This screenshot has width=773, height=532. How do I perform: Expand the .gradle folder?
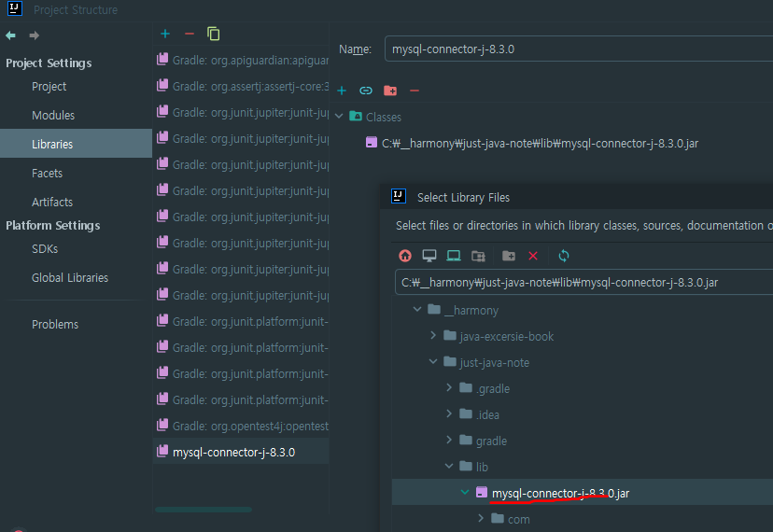tap(449, 388)
